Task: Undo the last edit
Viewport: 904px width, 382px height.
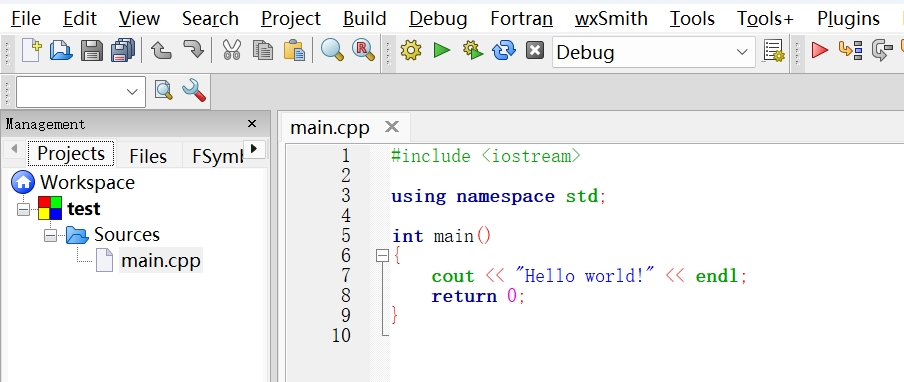Action: point(161,50)
